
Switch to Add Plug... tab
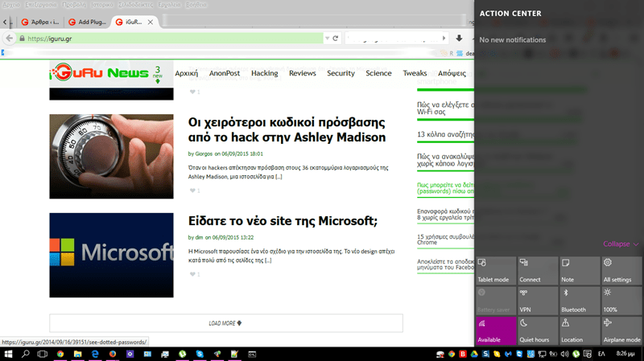[x=88, y=23]
